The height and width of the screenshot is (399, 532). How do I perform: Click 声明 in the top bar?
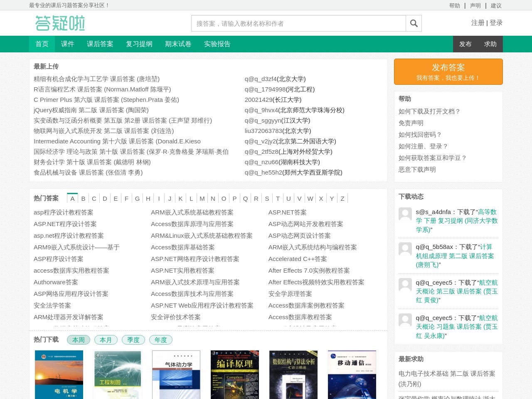coord(475,5)
